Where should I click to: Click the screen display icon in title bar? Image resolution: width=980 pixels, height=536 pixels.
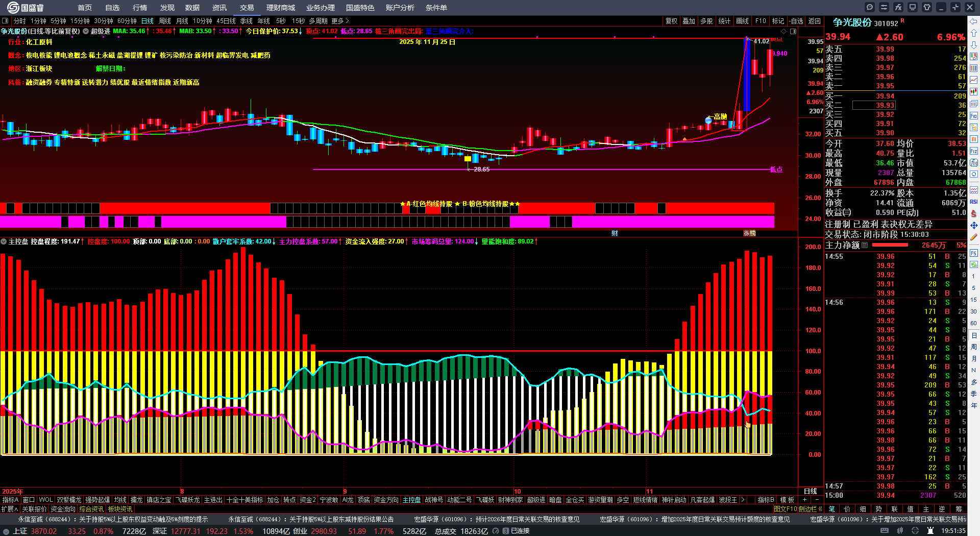[913, 7]
